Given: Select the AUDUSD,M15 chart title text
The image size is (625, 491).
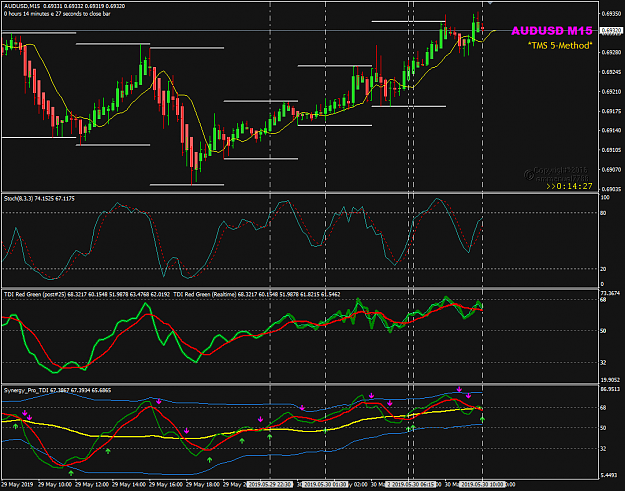Looking at the screenshot, I should click(x=22, y=6).
